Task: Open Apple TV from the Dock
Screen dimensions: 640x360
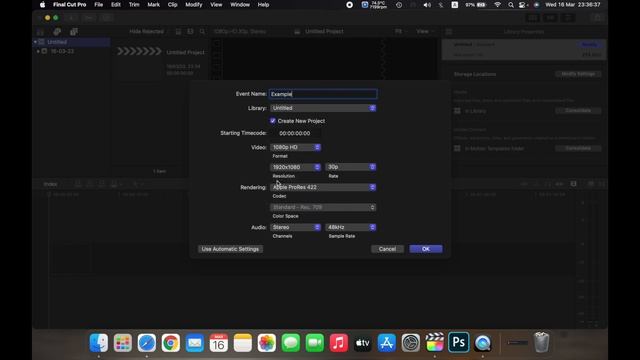Action: pyautogui.click(x=362, y=342)
